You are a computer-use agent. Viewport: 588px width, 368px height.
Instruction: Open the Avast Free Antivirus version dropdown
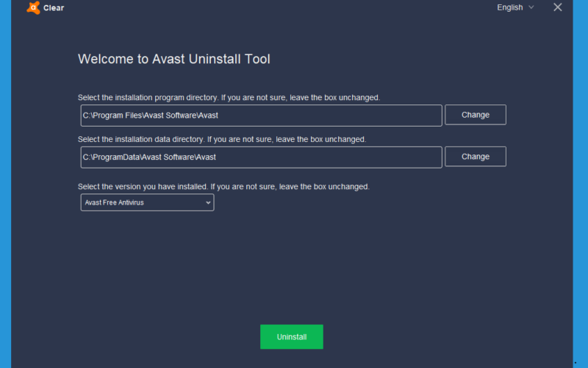coord(147,202)
